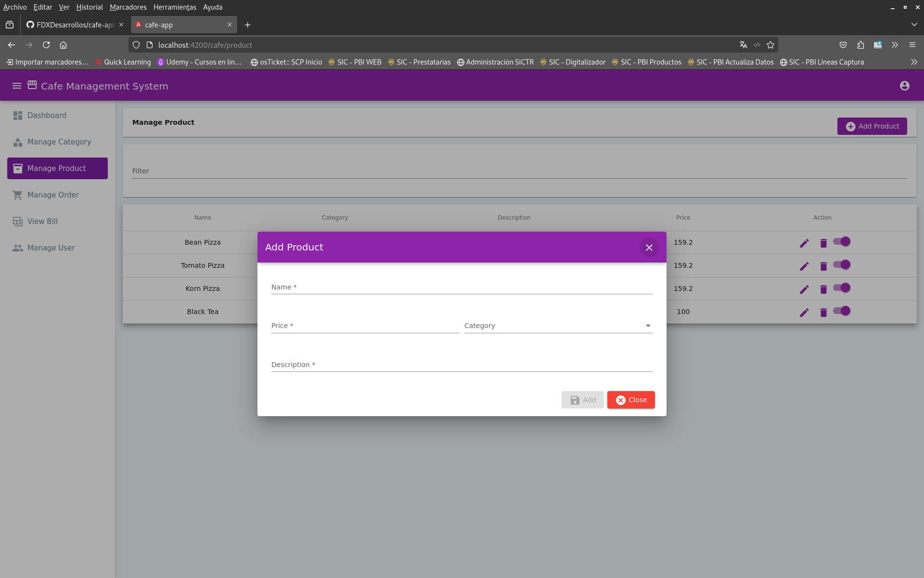Image resolution: width=924 pixels, height=578 pixels.
Task: Click the Price input field
Action: click(x=365, y=326)
